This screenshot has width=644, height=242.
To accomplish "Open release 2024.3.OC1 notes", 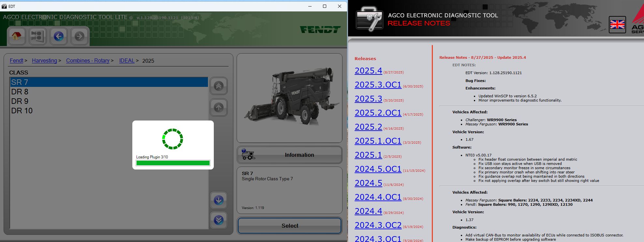I will click(378, 239).
